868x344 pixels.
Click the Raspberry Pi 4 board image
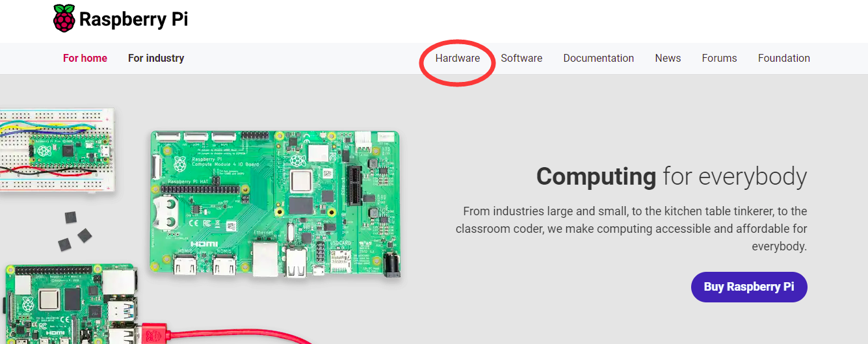click(x=70, y=304)
